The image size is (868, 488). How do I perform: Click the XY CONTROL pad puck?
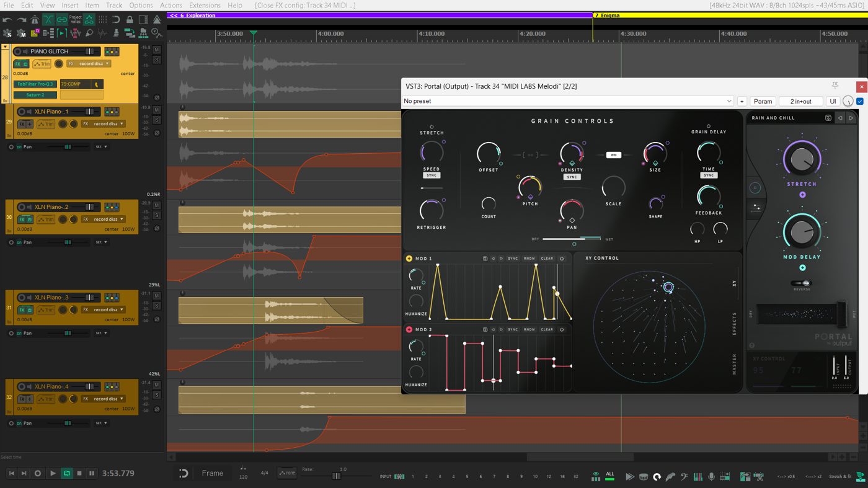668,287
